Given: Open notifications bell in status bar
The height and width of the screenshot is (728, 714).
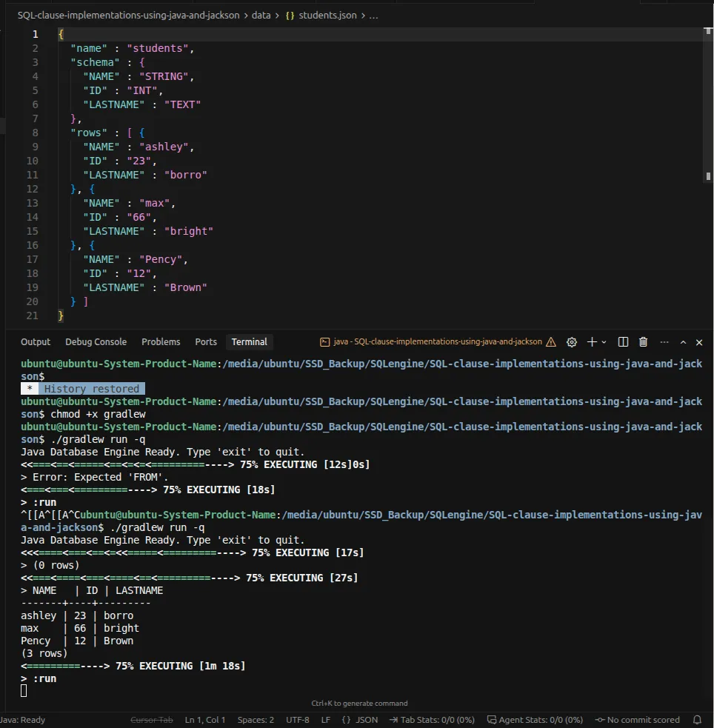Looking at the screenshot, I should (x=697, y=720).
